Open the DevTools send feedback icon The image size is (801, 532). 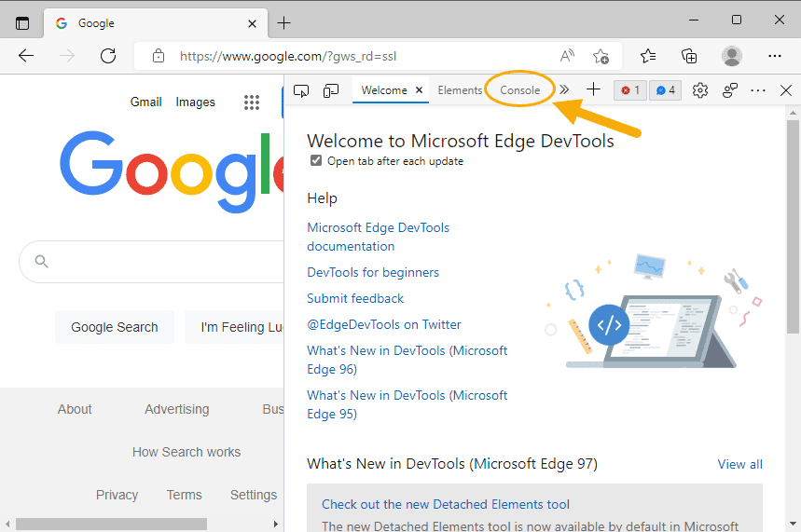click(x=729, y=90)
